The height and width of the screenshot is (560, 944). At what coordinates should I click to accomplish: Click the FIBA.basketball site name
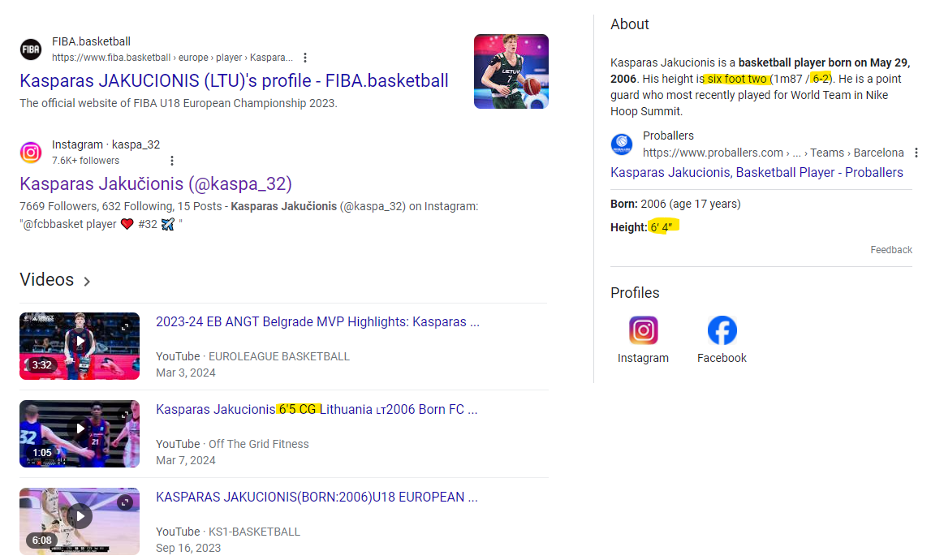point(91,41)
